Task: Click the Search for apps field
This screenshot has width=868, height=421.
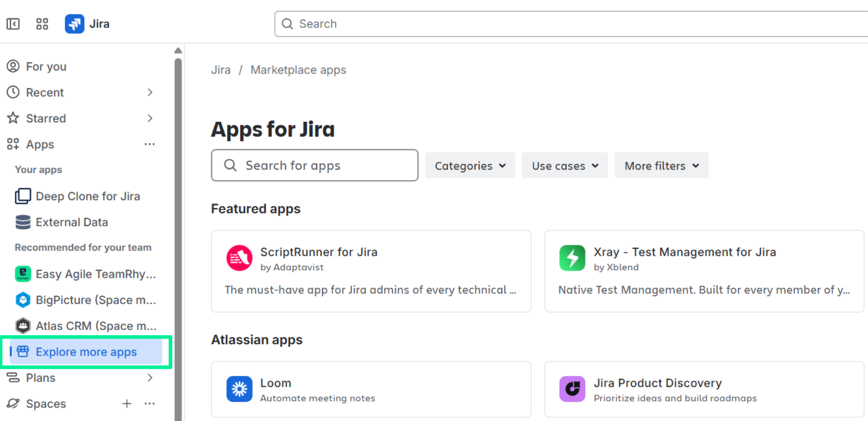Action: [x=314, y=165]
